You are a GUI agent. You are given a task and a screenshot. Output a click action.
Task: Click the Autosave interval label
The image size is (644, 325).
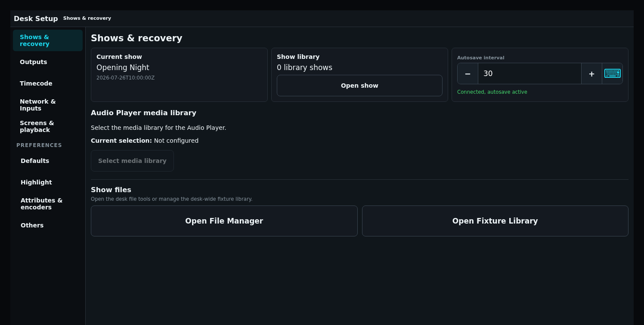pos(480,58)
